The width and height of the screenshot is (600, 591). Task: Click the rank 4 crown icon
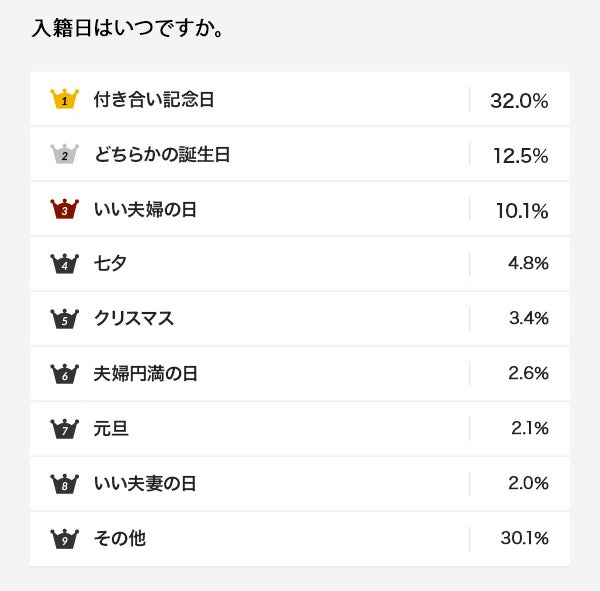[x=64, y=264]
